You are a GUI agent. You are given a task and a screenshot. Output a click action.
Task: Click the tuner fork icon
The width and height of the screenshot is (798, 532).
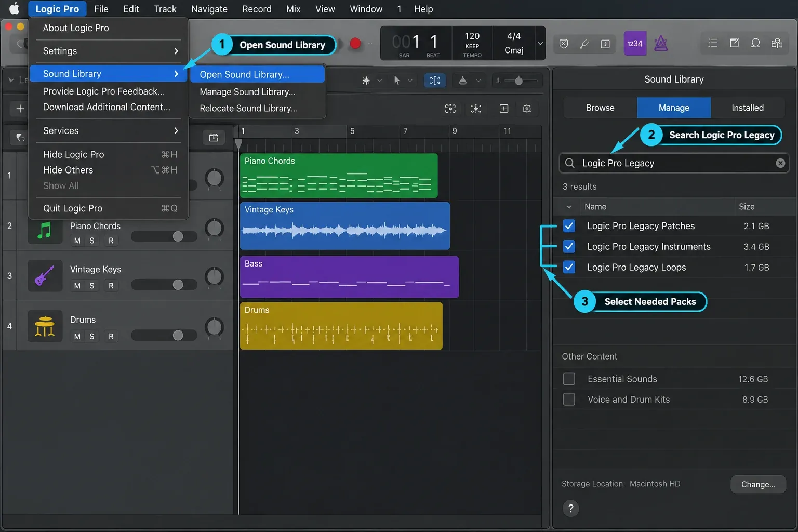[x=584, y=44]
